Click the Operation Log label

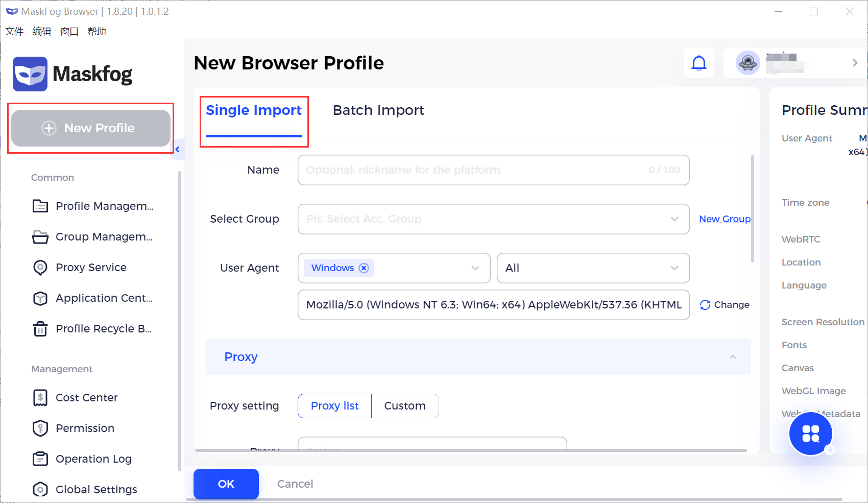[93, 459]
